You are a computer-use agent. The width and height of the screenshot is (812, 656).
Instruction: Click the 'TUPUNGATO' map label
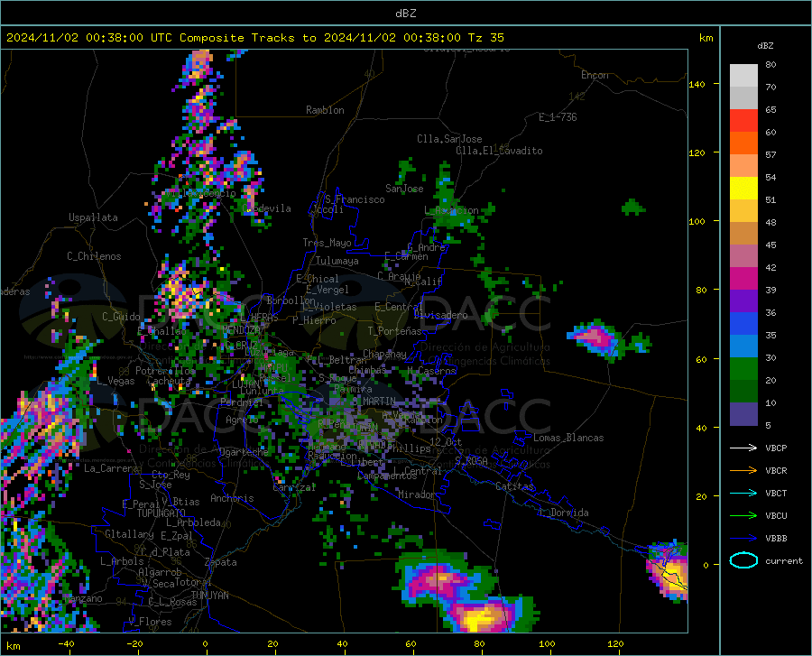tap(161, 513)
